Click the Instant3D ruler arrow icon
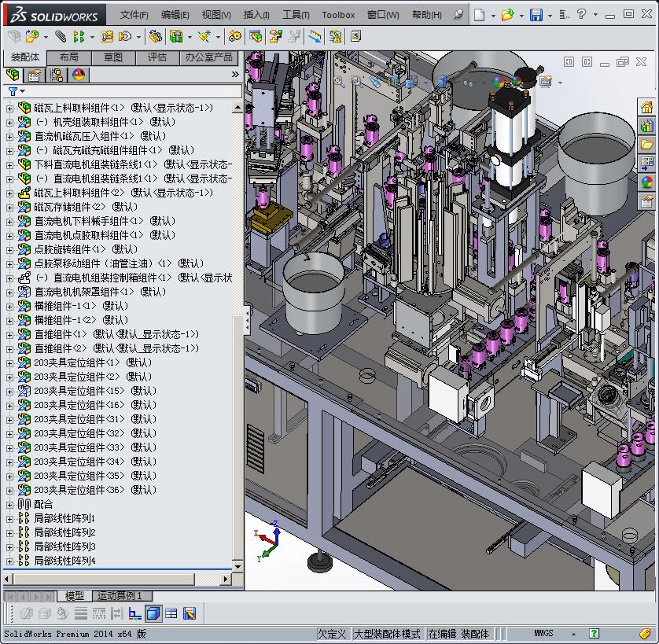This screenshot has width=659, height=644. tap(315, 37)
